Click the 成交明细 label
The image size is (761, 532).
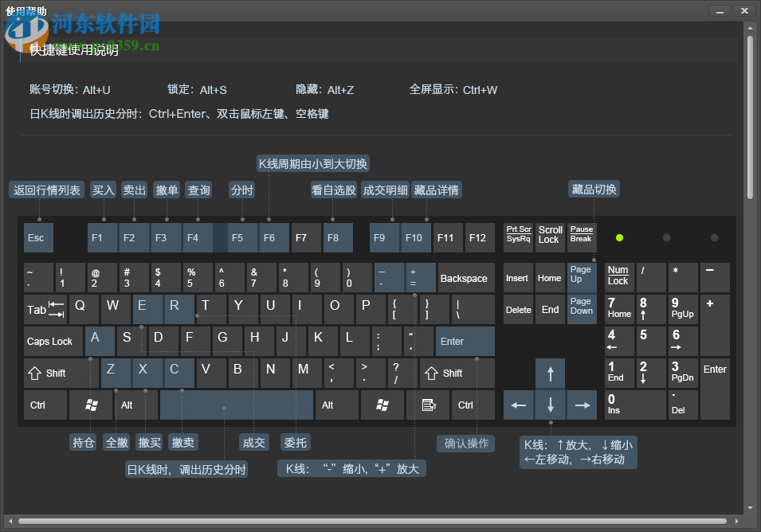pos(386,190)
